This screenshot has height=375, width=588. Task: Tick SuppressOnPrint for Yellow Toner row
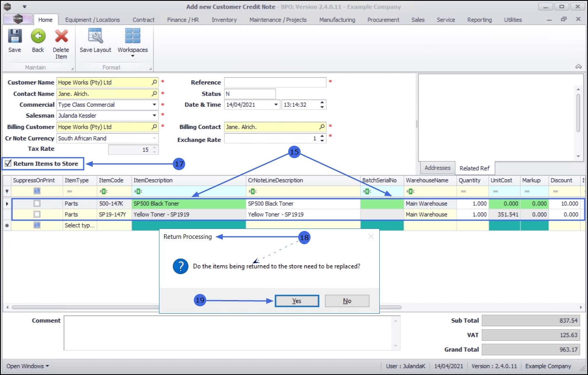[37, 214]
